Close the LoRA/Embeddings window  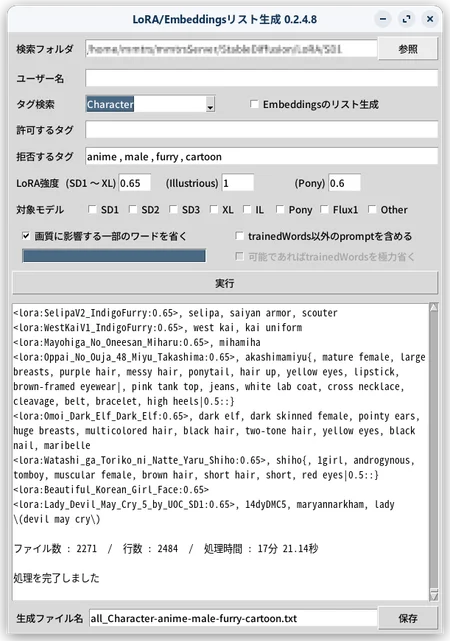[430, 19]
